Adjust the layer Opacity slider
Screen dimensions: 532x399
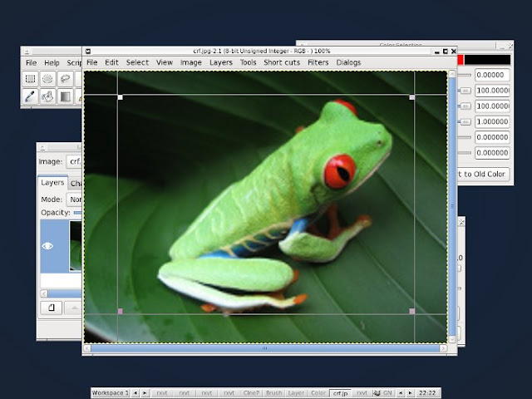tap(77, 213)
